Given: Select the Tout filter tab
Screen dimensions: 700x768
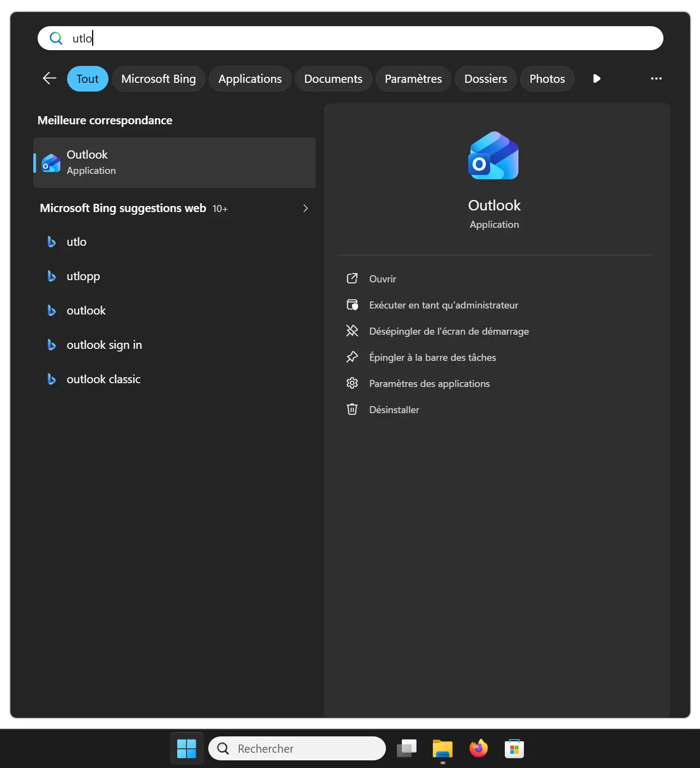Looking at the screenshot, I should (x=88, y=79).
